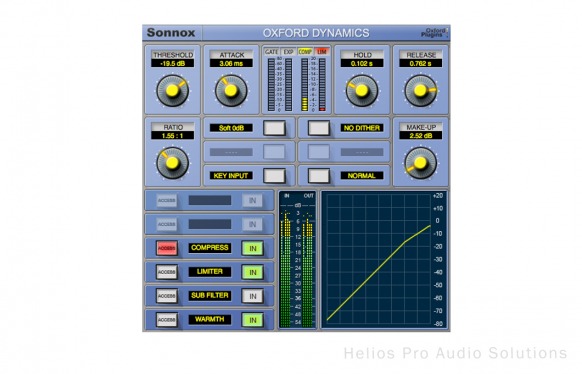This screenshot has width=582, height=374.
Task: Click ACCESS button for Limiter
Action: click(167, 272)
